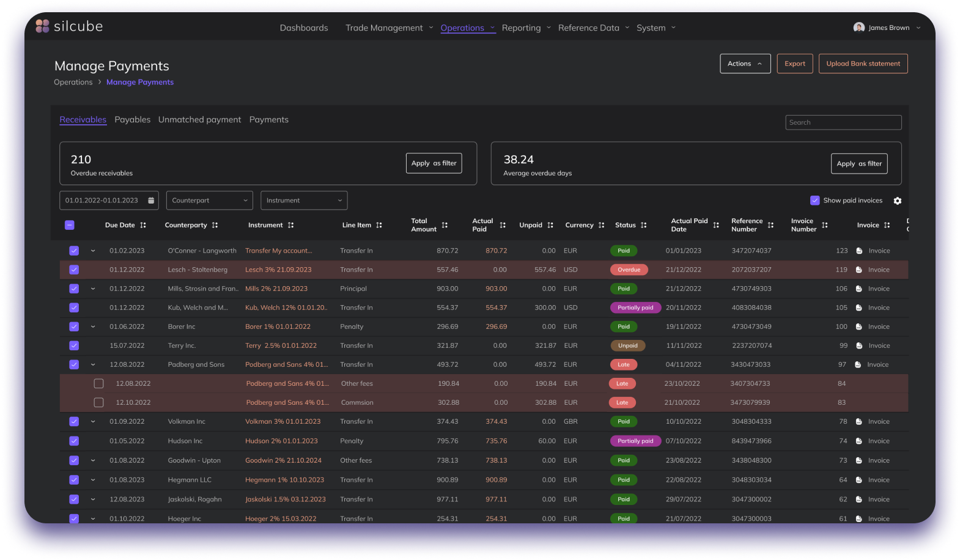Open the James Brown user avatar
The width and height of the screenshot is (960, 560).
click(x=858, y=28)
